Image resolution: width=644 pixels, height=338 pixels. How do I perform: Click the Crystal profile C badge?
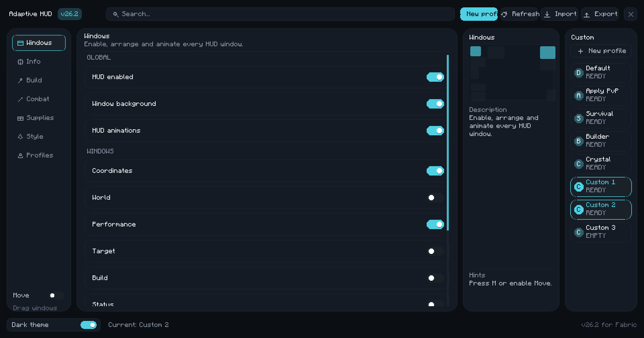579,164
